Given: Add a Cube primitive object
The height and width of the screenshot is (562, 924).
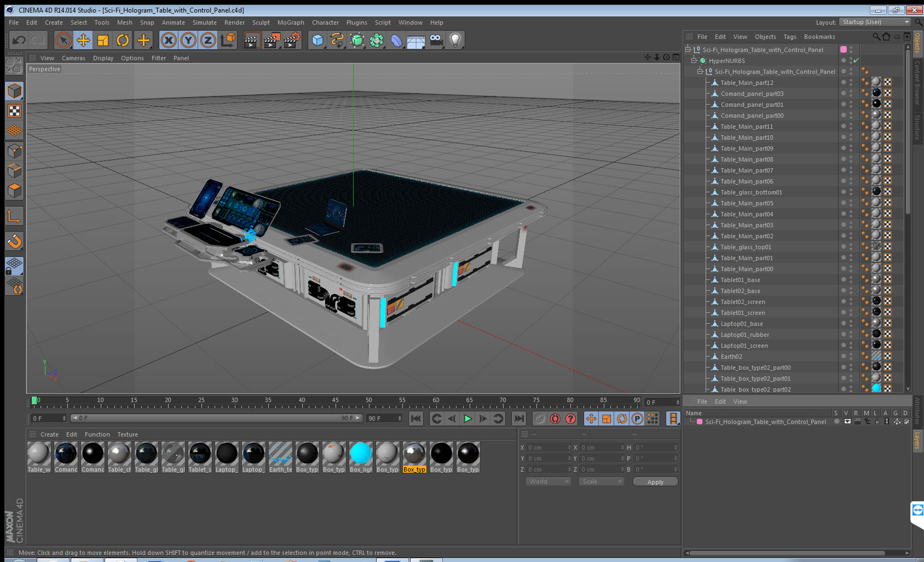Looking at the screenshot, I should pos(317,40).
